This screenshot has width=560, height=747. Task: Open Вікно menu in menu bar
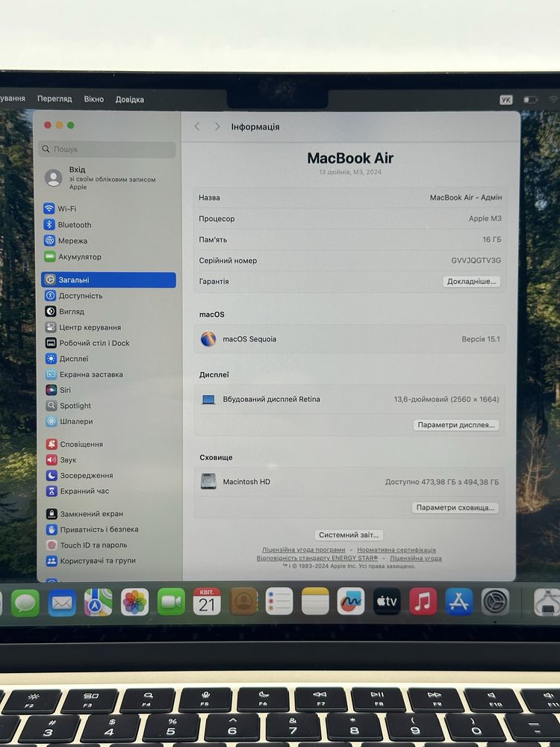click(94, 99)
